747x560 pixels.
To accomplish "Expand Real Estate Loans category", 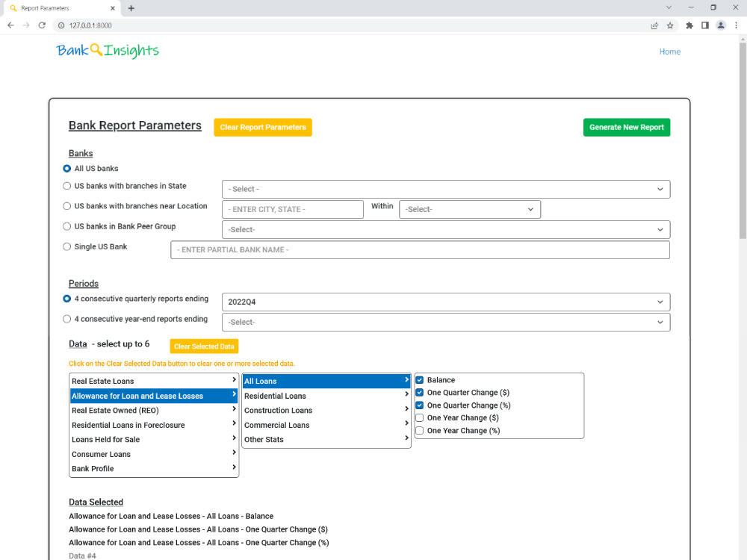I will (x=154, y=381).
